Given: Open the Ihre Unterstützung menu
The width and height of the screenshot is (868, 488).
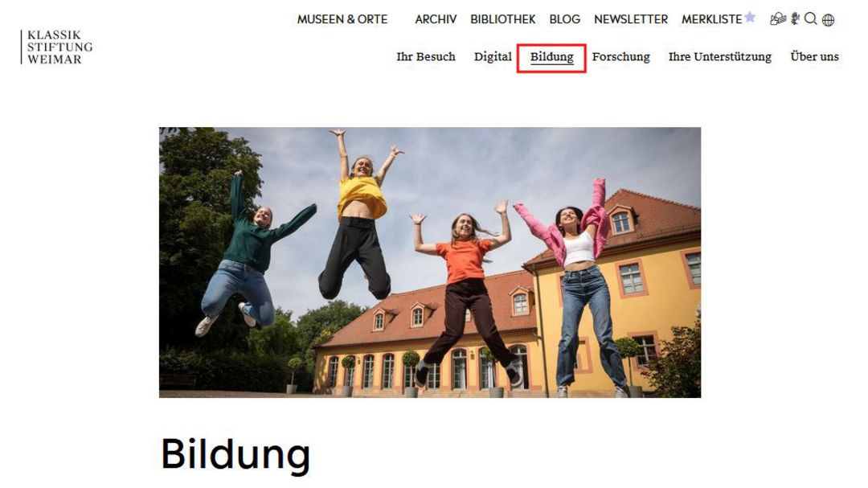Looking at the screenshot, I should click(719, 56).
